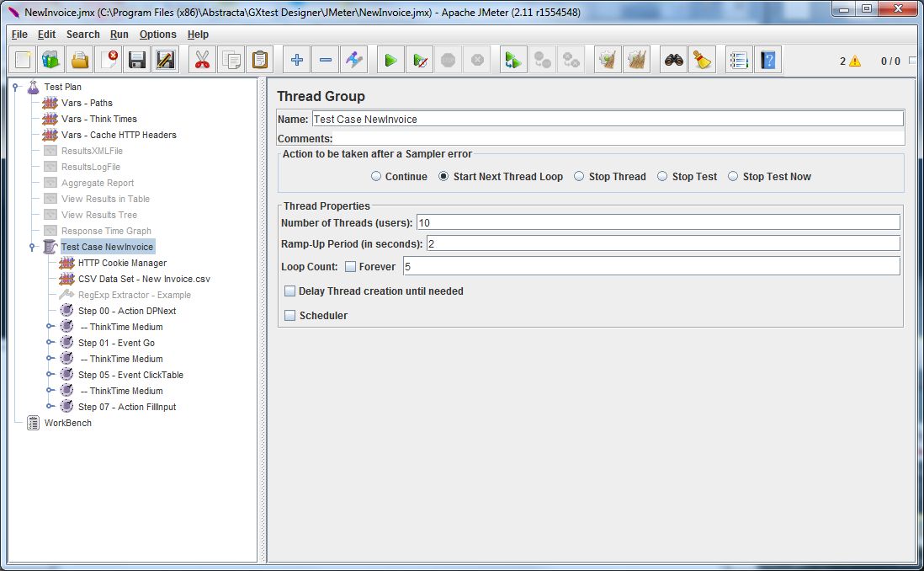Screen dimensions: 924x571
Task: Click the Function Helper list icon
Action: 739,60
